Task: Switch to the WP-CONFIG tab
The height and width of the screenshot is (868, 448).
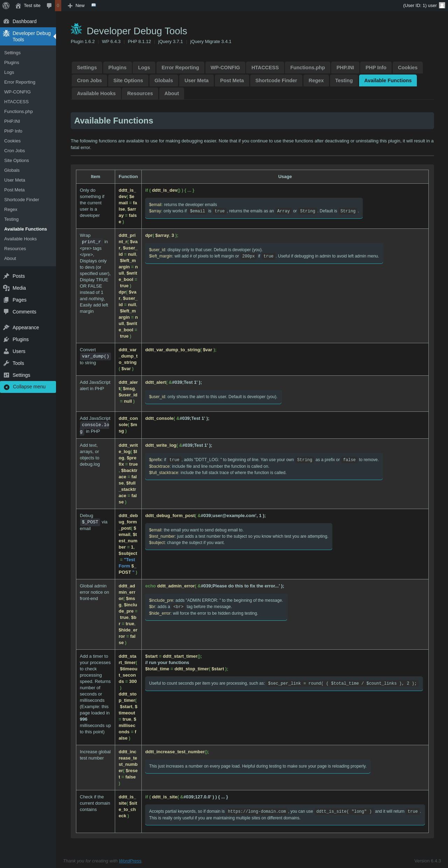Action: coord(225,68)
